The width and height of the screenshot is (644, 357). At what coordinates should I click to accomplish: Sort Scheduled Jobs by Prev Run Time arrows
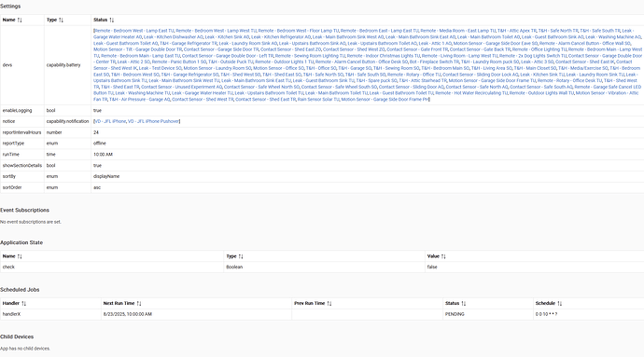tap(329, 304)
